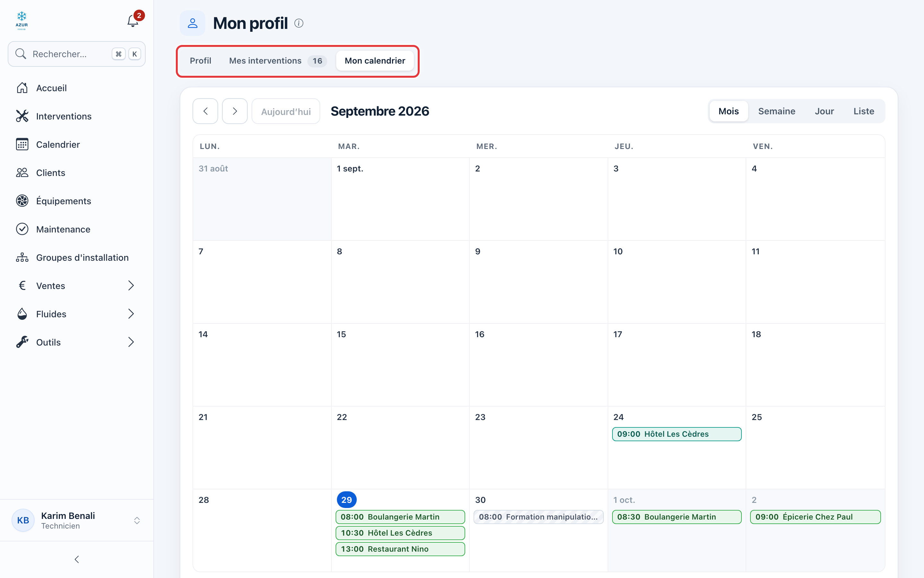Click the info icon beside Mon profil

[299, 23]
